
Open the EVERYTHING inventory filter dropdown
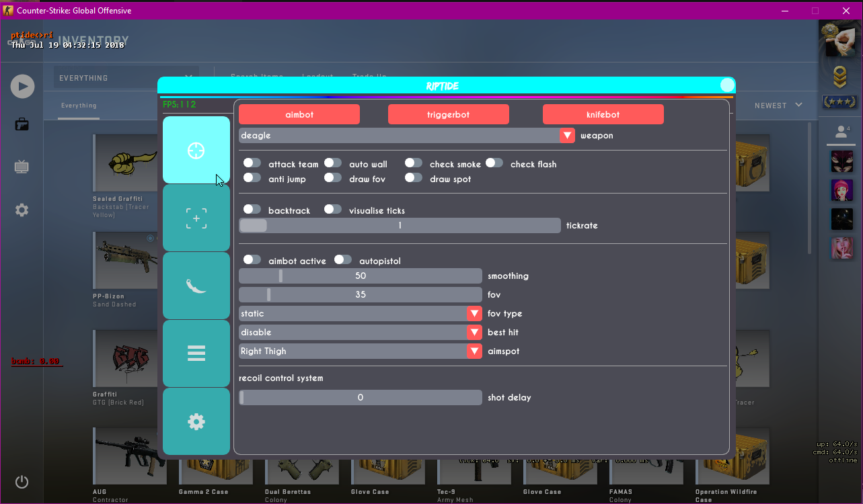pyautogui.click(x=126, y=78)
